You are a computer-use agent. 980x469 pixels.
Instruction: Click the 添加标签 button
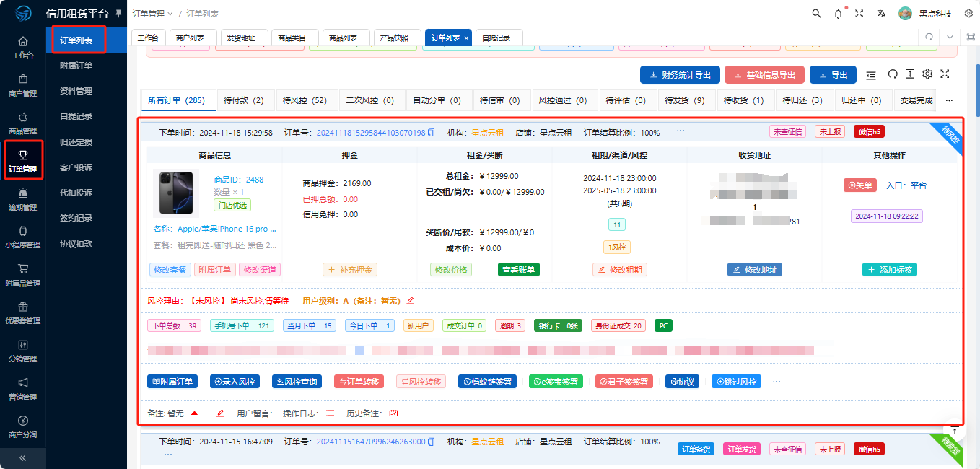click(x=889, y=270)
